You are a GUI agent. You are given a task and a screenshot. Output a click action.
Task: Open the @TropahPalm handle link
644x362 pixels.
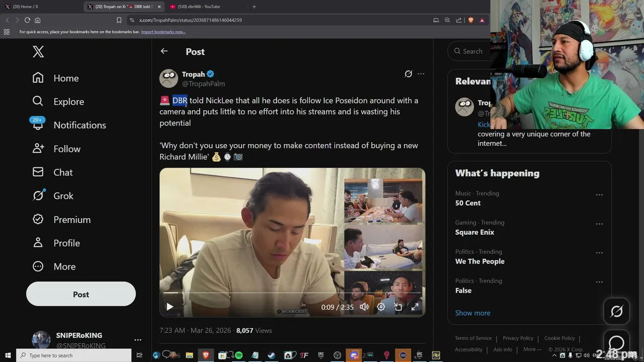203,83
